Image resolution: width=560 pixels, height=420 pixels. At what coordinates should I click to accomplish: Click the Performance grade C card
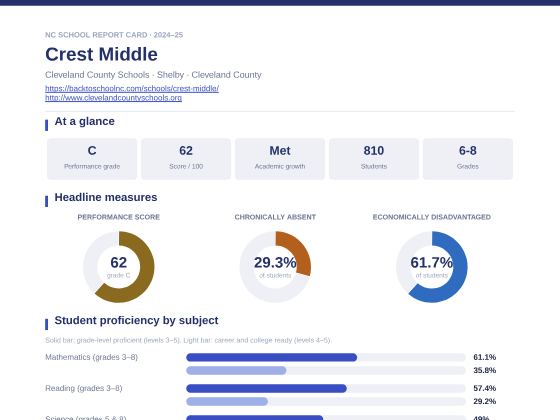point(92,159)
